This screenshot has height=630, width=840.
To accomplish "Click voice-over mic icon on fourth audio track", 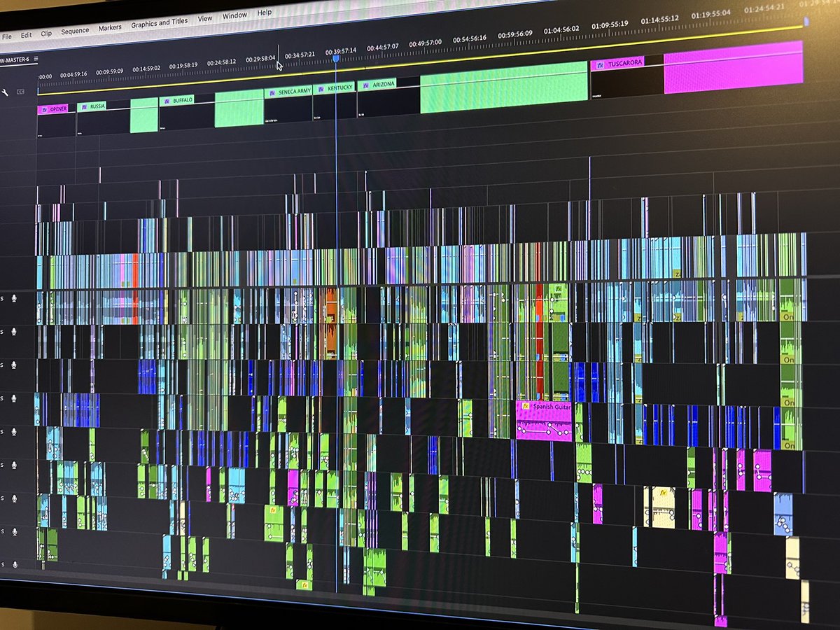I will (x=14, y=398).
